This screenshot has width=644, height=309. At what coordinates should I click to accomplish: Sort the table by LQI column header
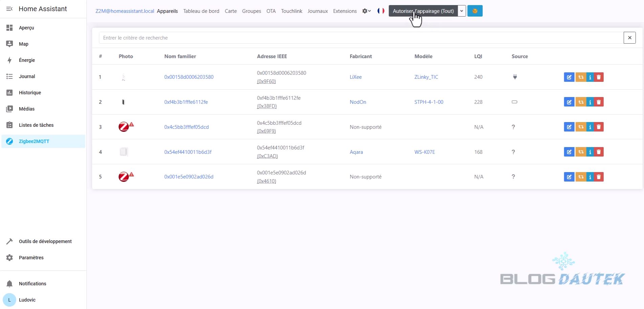[x=478, y=56]
